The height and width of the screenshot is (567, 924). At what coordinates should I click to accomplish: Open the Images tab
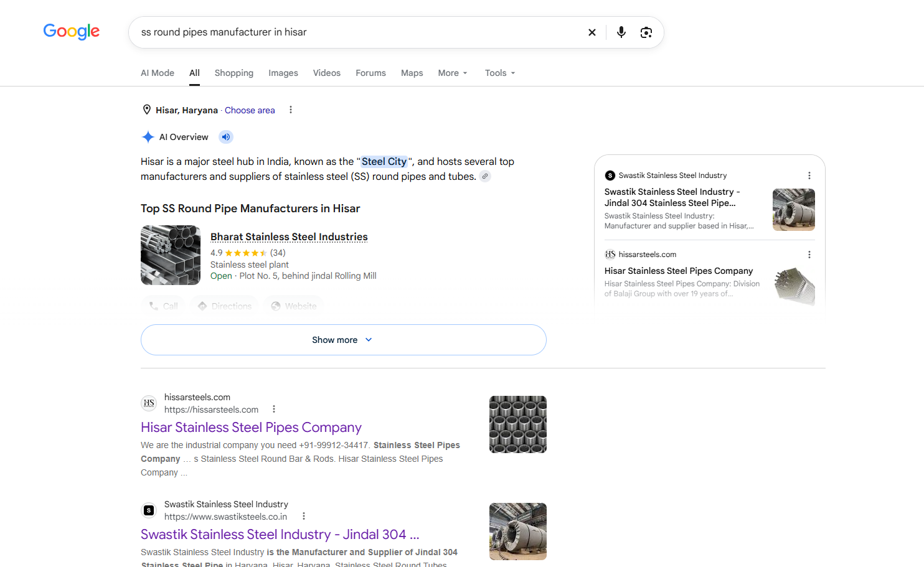[283, 73]
